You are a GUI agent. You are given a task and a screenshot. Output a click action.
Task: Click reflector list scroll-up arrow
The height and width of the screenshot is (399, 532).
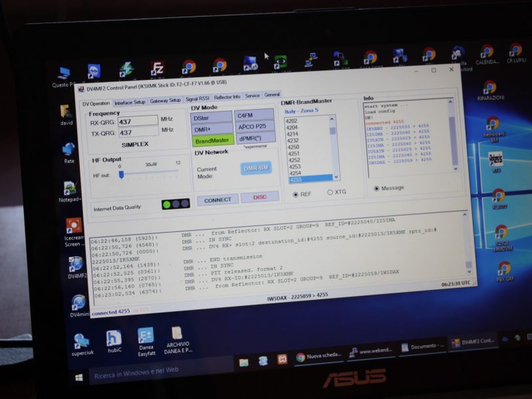332,119
